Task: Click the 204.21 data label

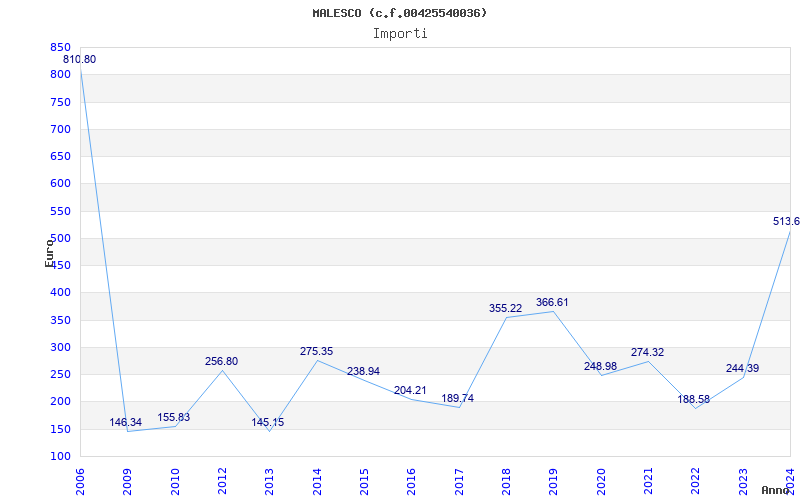Action: coord(410,391)
